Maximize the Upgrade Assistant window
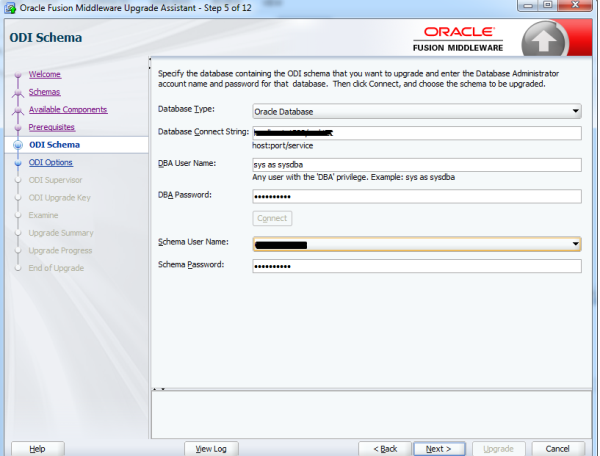This screenshot has height=456, width=600. point(548,5)
